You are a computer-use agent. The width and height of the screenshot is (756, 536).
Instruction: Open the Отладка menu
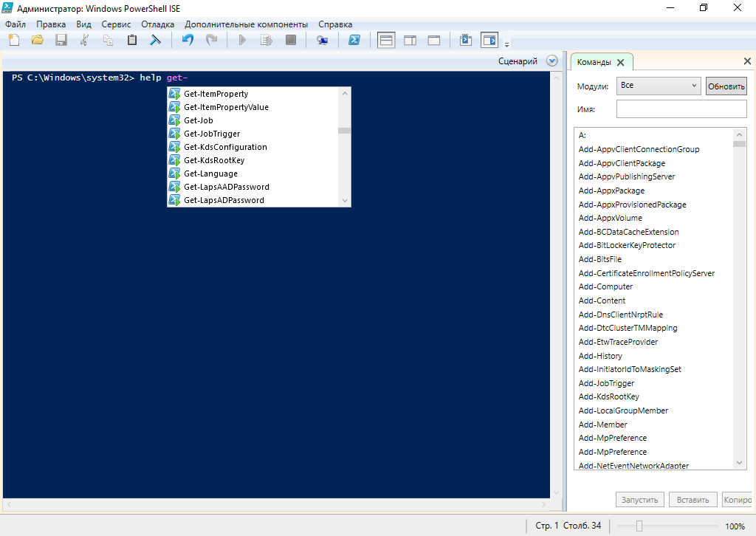click(x=157, y=24)
